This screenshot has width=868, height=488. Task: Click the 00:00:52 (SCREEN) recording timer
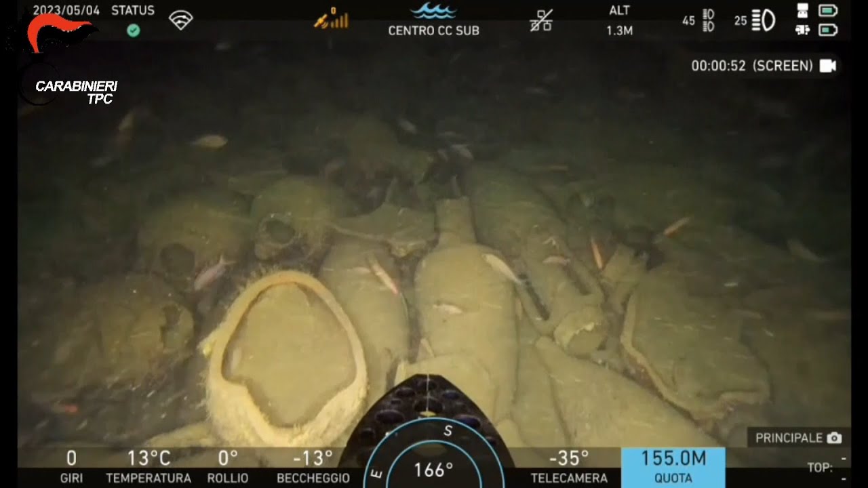[x=752, y=66]
